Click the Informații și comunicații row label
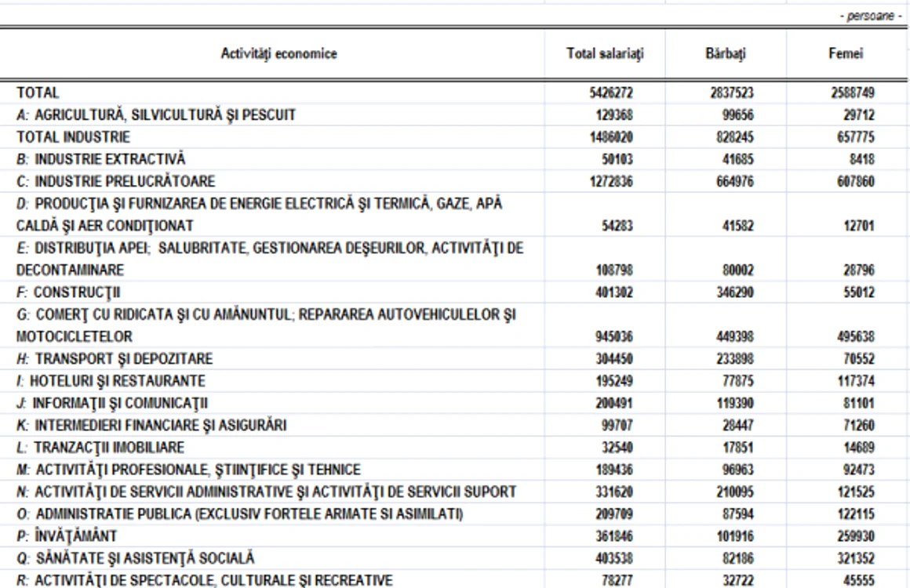 click(112, 403)
